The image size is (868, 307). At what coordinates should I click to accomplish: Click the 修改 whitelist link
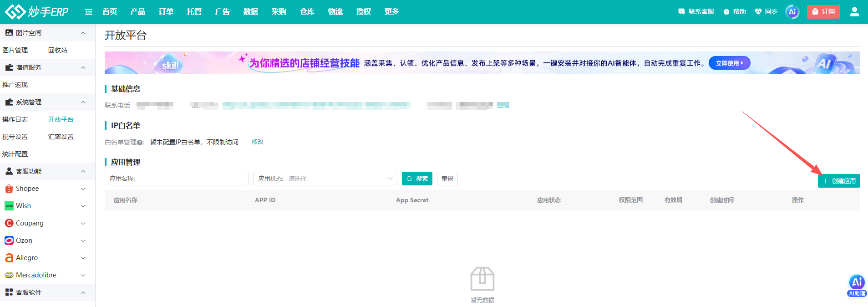[x=258, y=142]
